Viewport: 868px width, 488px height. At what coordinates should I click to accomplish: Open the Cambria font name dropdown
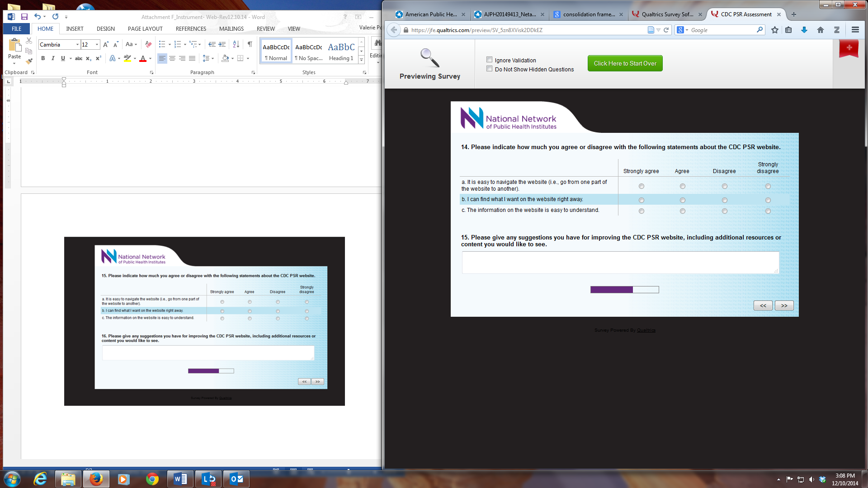pos(77,45)
